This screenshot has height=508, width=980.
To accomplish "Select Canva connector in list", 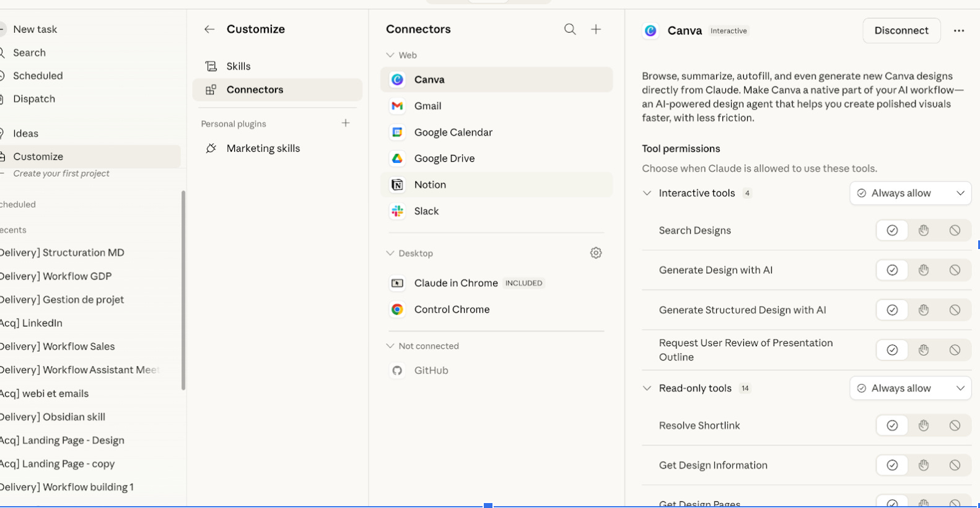I will point(497,79).
